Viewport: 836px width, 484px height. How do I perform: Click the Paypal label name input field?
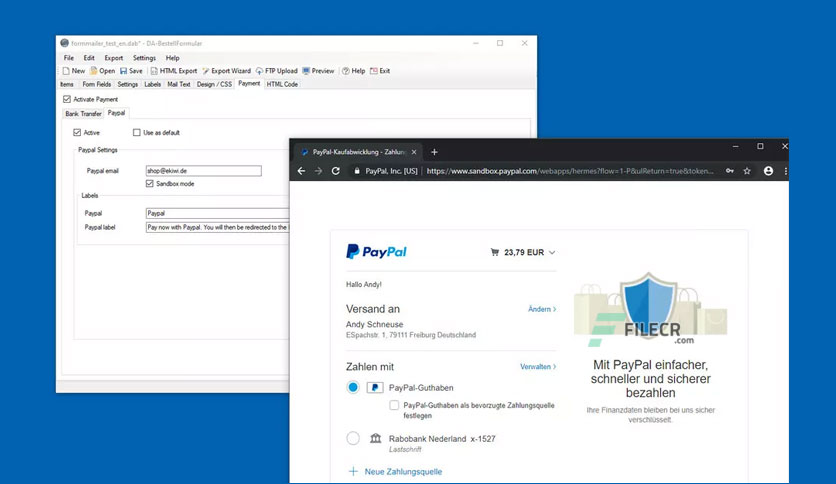click(x=218, y=213)
